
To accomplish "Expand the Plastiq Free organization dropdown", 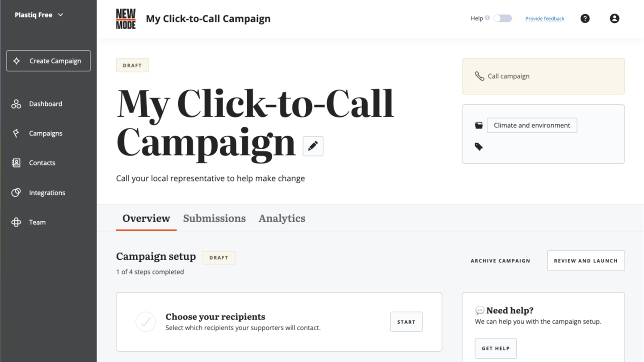I will (39, 15).
